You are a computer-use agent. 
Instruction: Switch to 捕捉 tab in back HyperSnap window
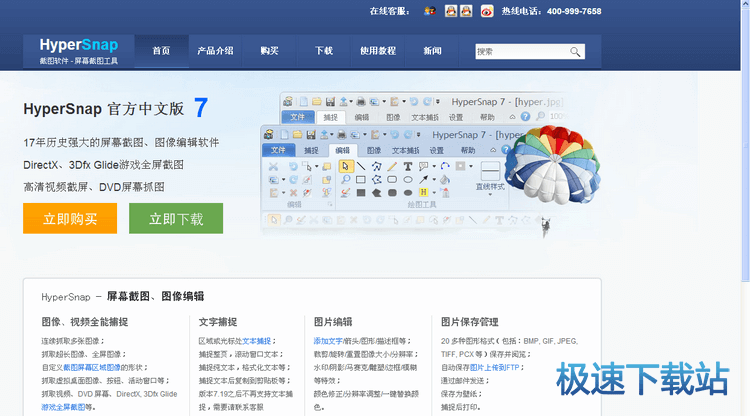pos(330,117)
